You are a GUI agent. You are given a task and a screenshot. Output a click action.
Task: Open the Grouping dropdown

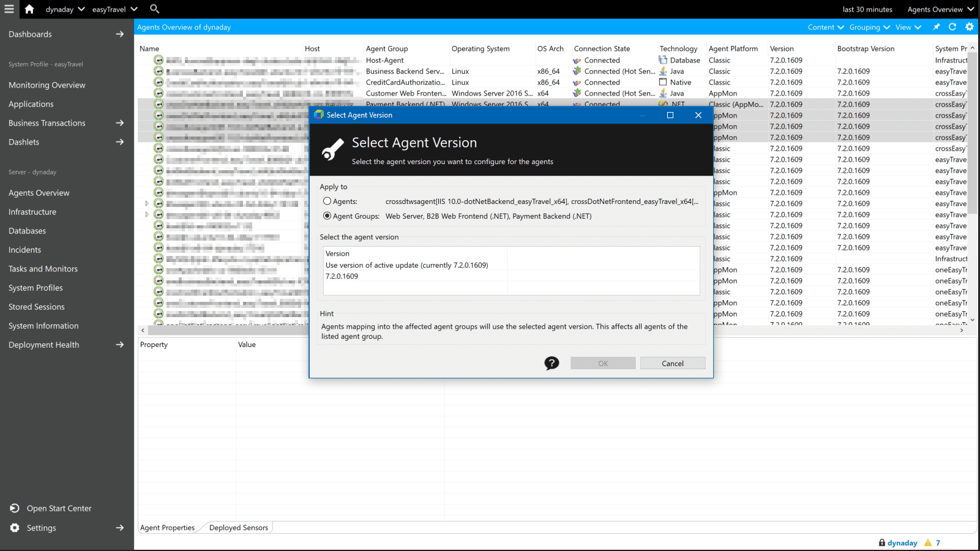click(x=870, y=27)
